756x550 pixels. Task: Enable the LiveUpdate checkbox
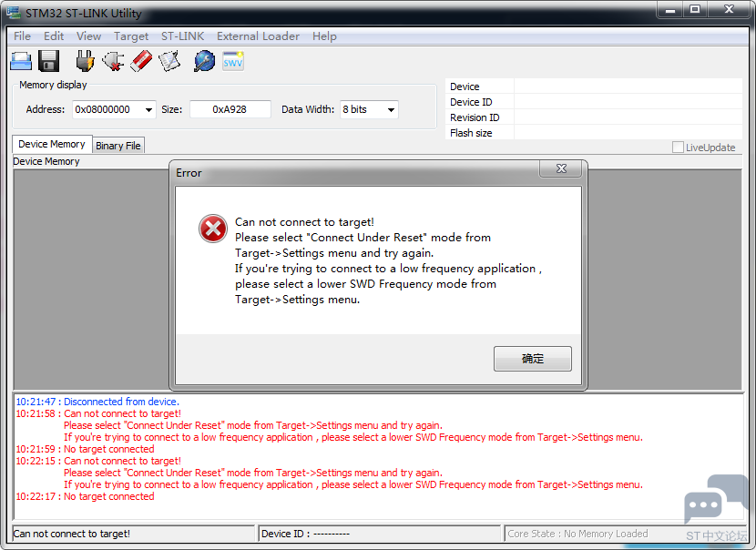click(678, 148)
